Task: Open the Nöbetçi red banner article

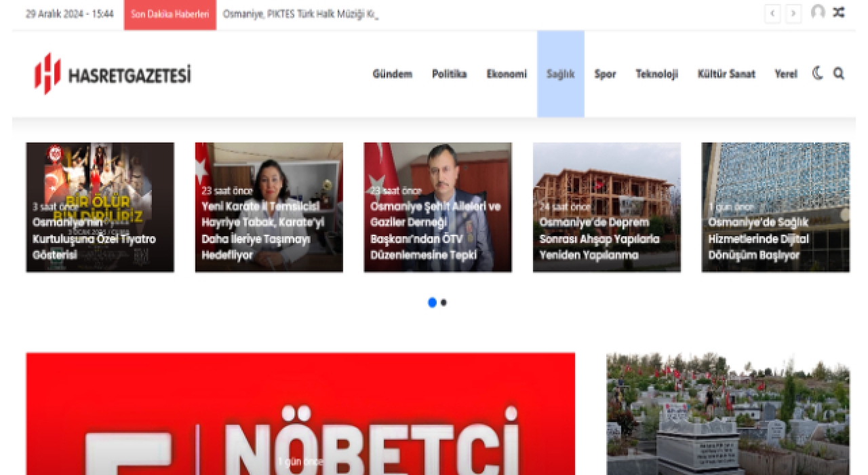Action: coord(300,414)
